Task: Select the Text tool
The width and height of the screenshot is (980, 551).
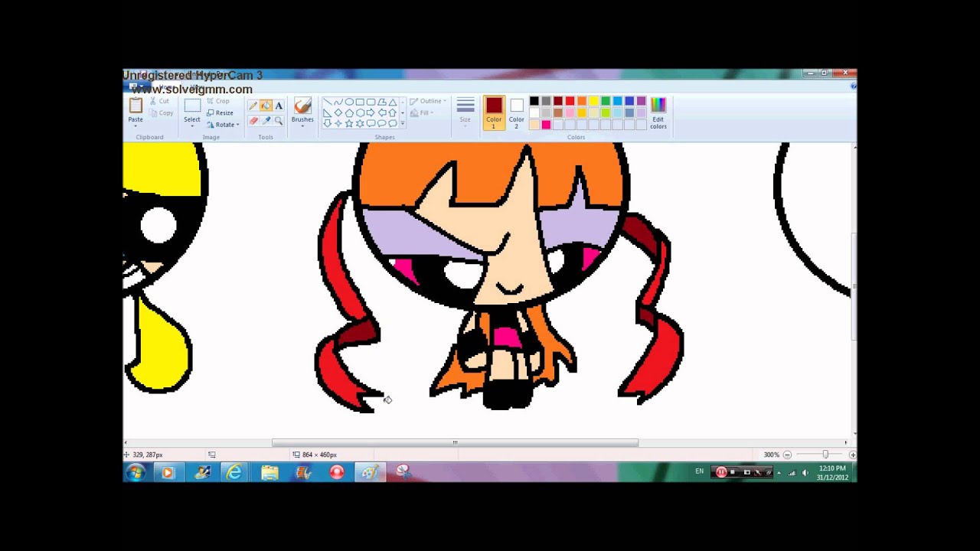Action: [279, 106]
